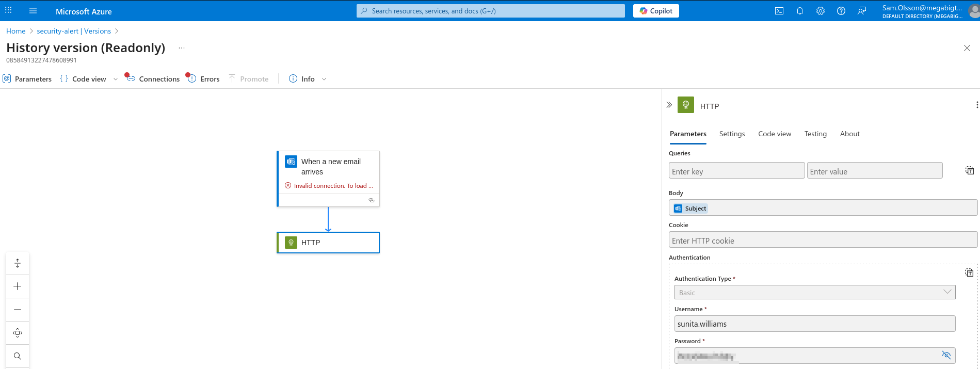Toggle password visibility eye icon
The height and width of the screenshot is (369, 980).
click(x=946, y=355)
